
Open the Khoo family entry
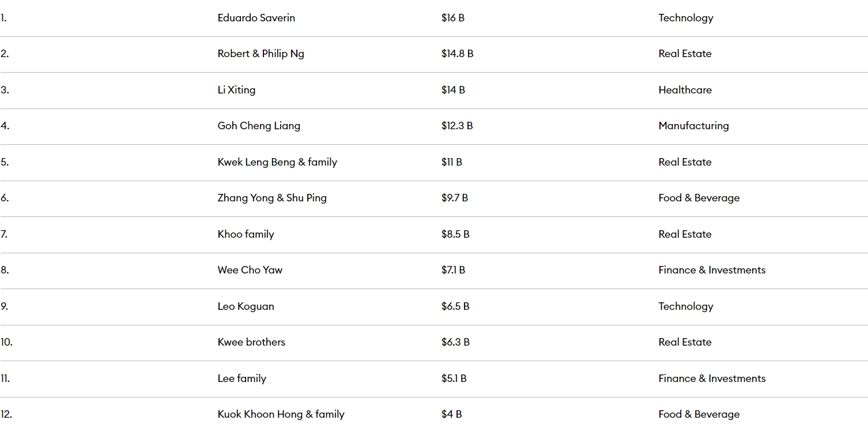coord(246,234)
